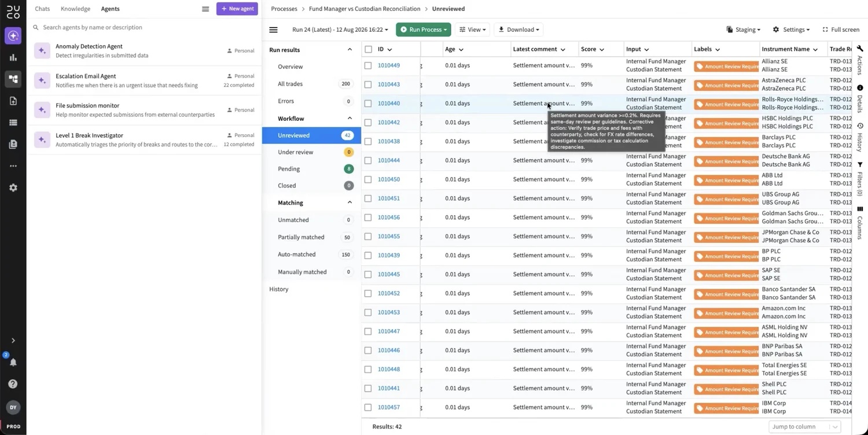
Task: Open the History side panel
Action: point(860,138)
